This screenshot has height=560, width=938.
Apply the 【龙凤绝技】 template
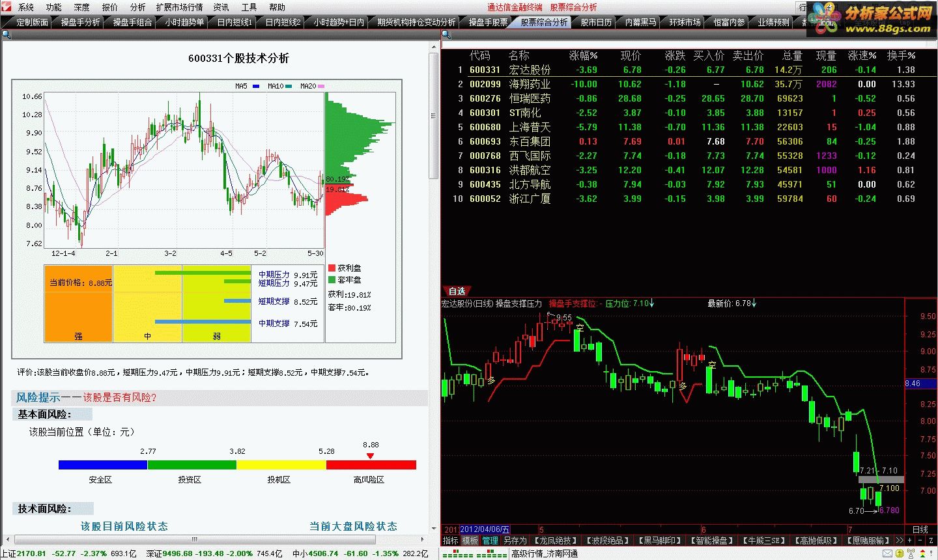click(x=556, y=540)
